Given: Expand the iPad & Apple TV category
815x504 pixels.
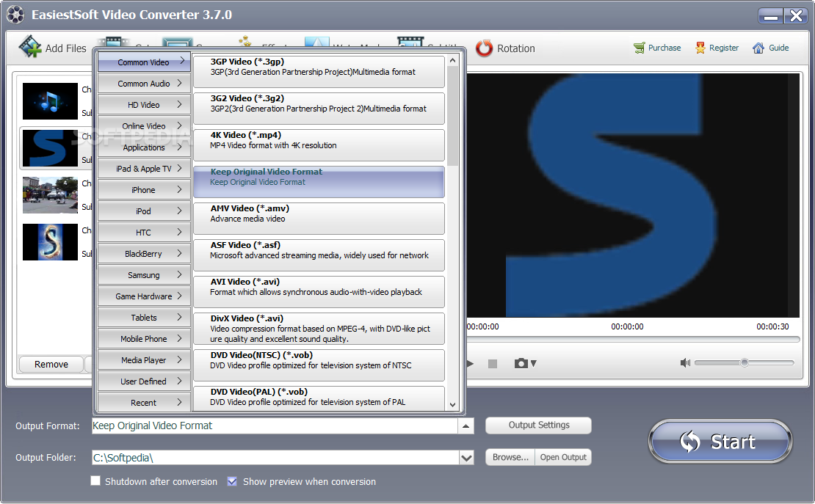Looking at the screenshot, I should click(144, 168).
